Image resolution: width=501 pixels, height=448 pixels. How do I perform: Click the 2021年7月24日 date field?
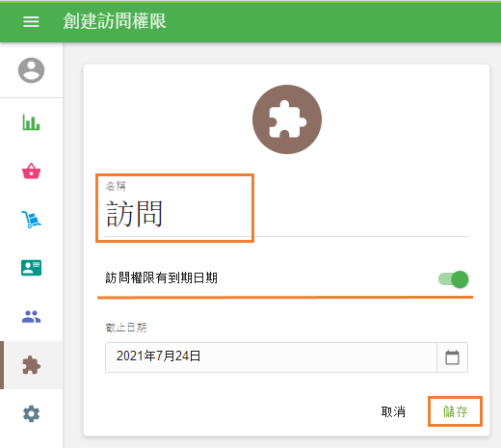[271, 357]
